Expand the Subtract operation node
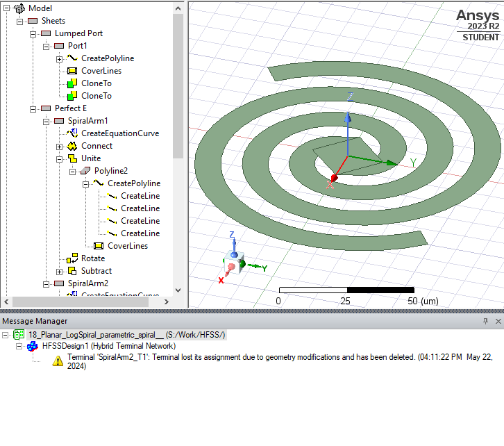The image size is (504, 446). 59,271
